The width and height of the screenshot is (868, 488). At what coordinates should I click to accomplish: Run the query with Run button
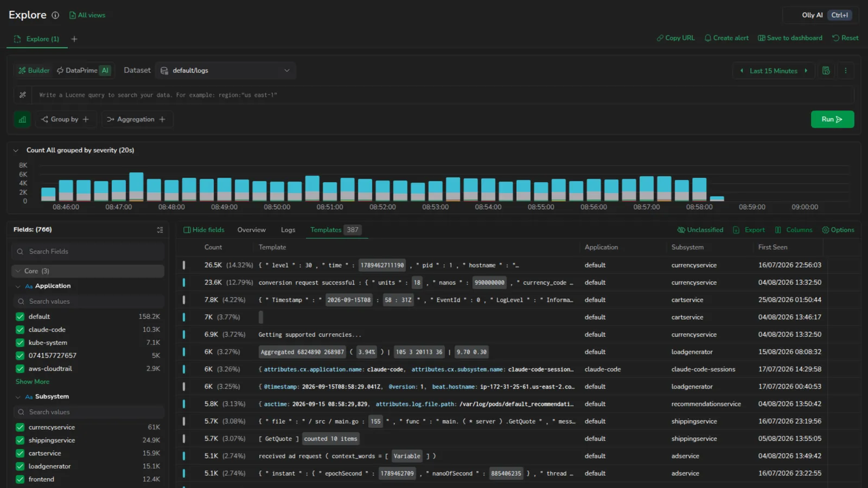tap(832, 119)
